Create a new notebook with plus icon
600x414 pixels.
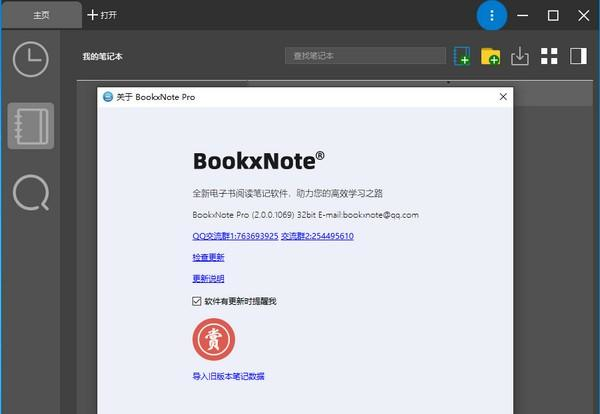click(462, 56)
